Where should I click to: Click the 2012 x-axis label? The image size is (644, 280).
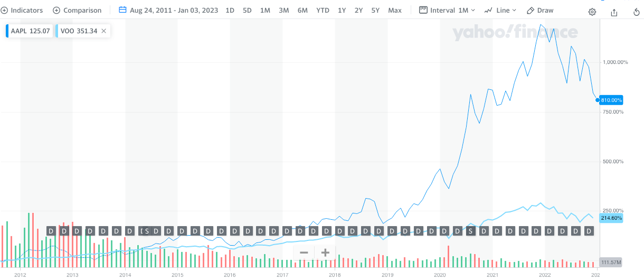pos(20,275)
